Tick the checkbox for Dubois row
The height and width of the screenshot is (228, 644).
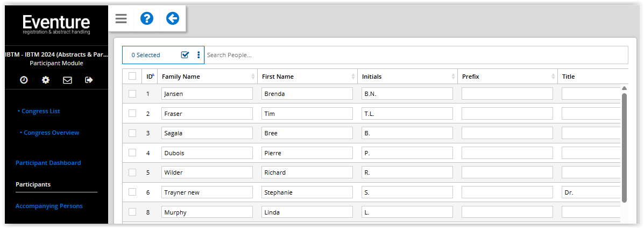coord(132,153)
